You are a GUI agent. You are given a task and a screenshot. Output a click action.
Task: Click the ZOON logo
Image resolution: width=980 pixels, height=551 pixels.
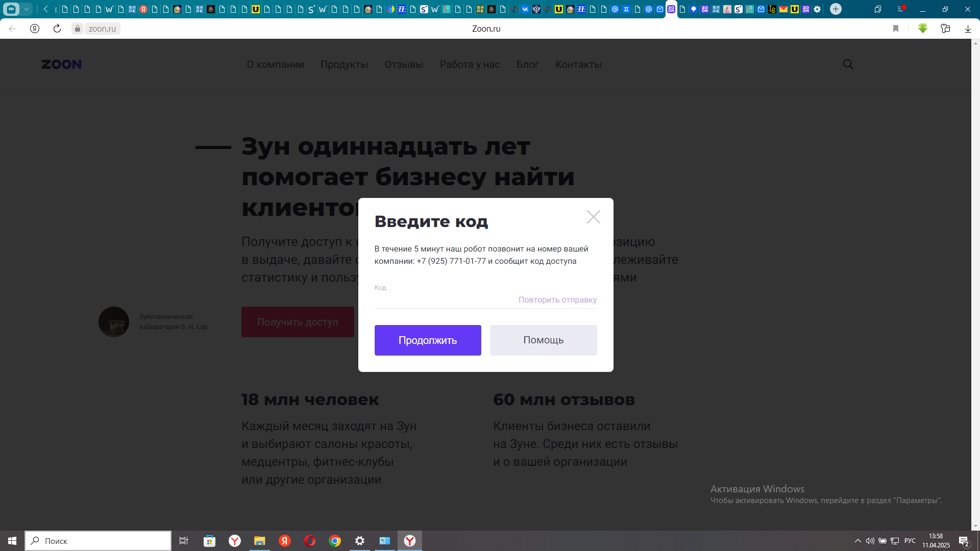(61, 64)
